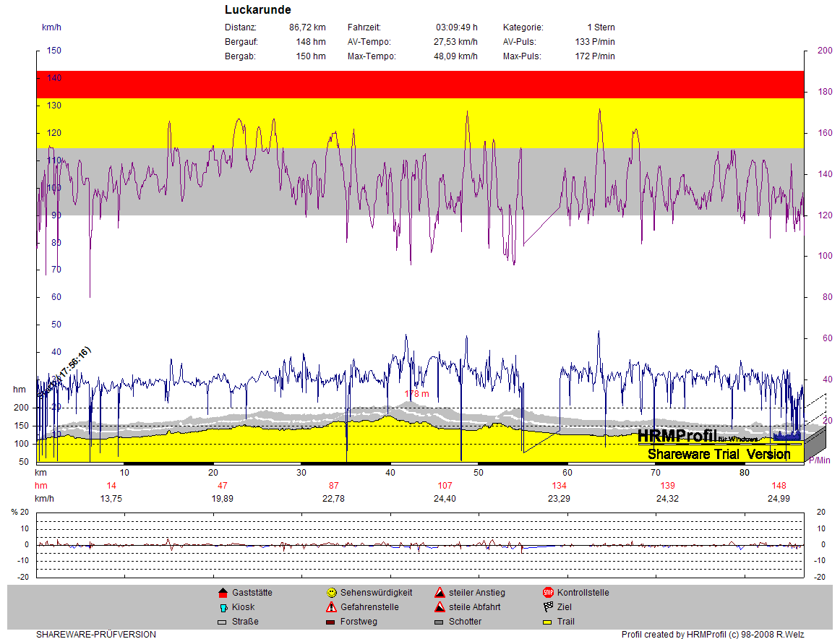Select the steile Abfahrt icon
This screenshot has height=639, width=840.
440,607
